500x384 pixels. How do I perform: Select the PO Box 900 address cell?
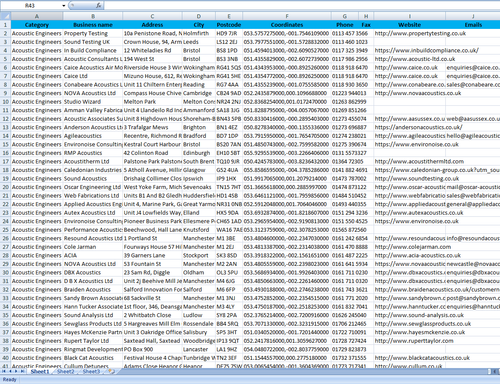(152, 350)
